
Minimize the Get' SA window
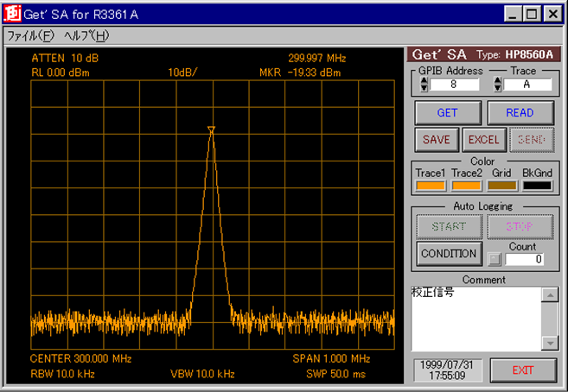pyautogui.click(x=513, y=14)
